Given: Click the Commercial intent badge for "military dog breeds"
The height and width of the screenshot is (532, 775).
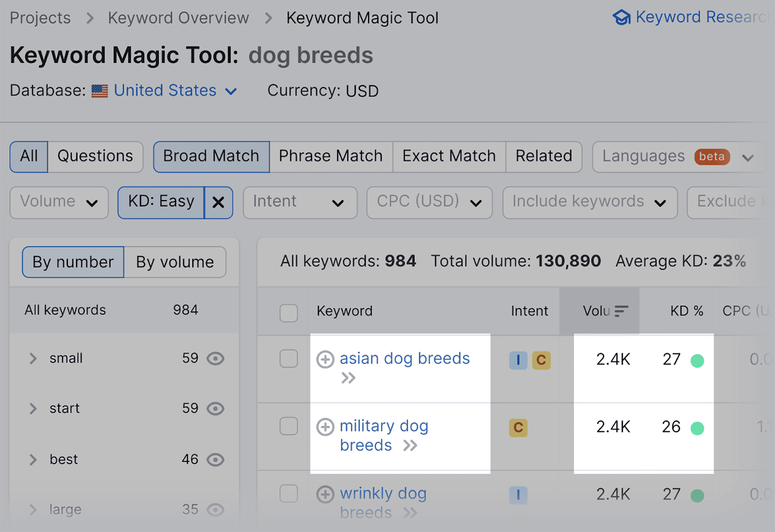Looking at the screenshot, I should pos(518,428).
